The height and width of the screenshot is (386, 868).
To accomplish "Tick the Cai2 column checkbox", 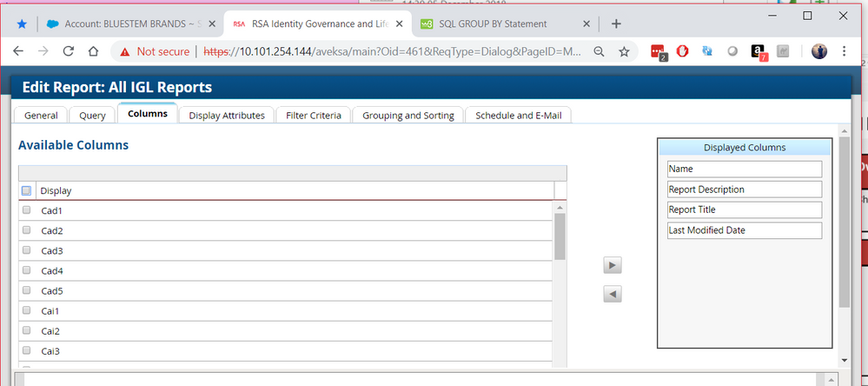I will click(x=27, y=330).
